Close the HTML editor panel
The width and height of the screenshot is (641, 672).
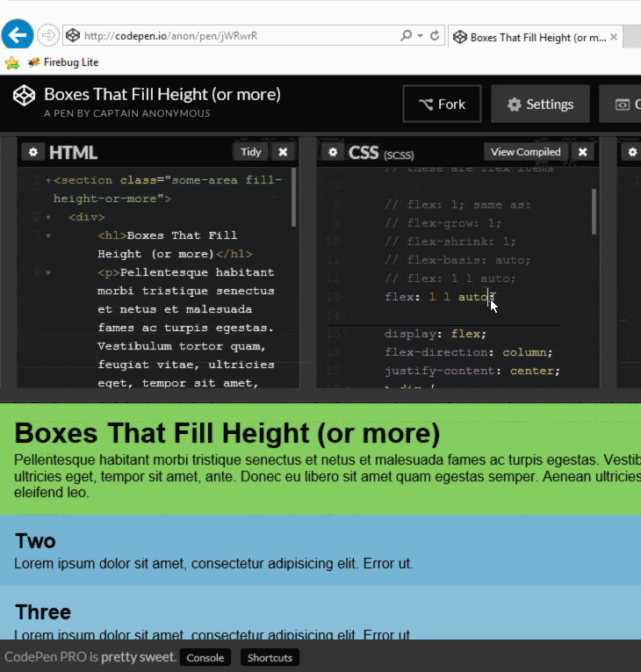click(x=283, y=152)
